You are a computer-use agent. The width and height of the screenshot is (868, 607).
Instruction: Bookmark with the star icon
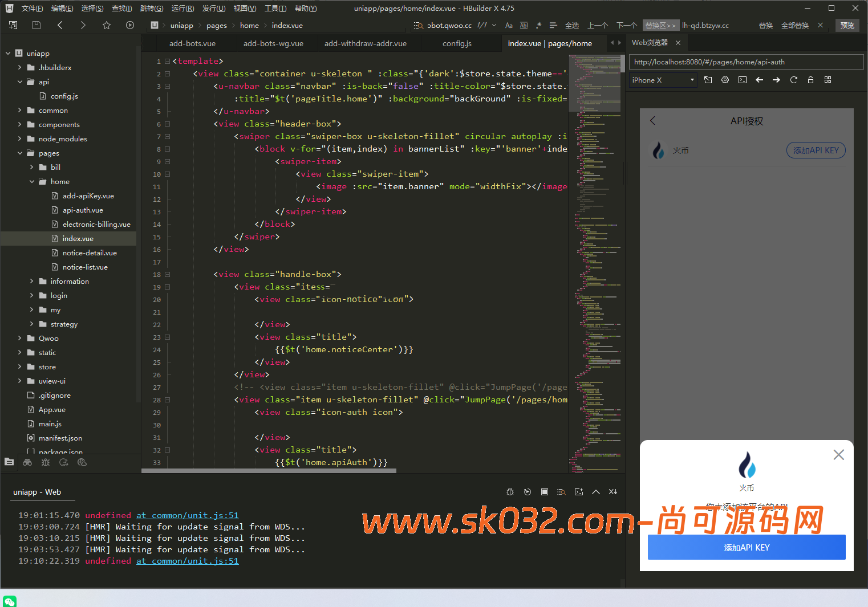point(107,25)
